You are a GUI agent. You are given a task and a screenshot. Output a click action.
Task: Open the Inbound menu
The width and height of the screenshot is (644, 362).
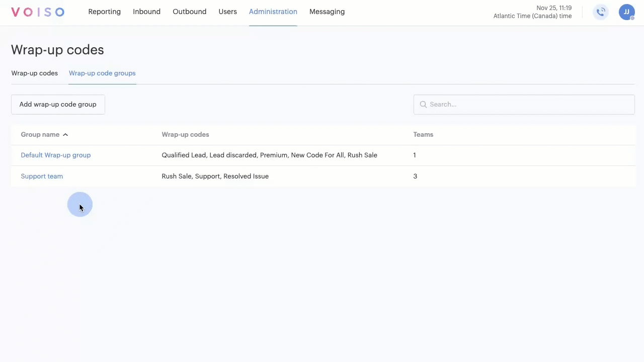pyautogui.click(x=146, y=12)
